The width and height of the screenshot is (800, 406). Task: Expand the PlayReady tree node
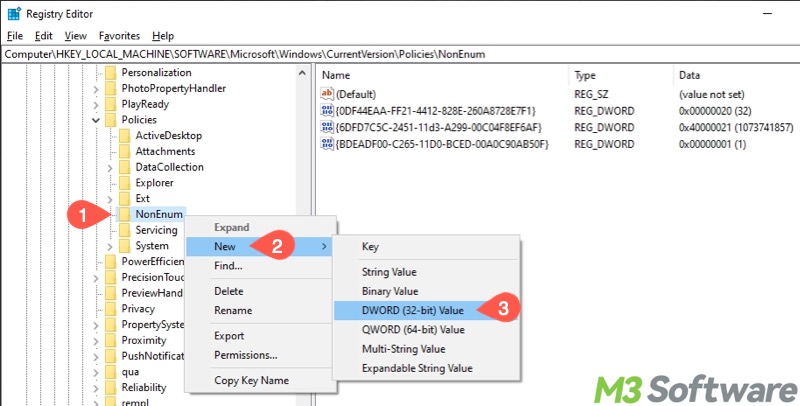(x=96, y=105)
